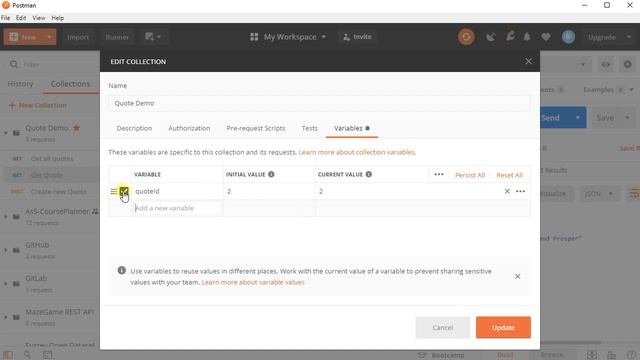The image size is (640, 360).
Task: Open the wrench settings icon
Action: click(510, 37)
